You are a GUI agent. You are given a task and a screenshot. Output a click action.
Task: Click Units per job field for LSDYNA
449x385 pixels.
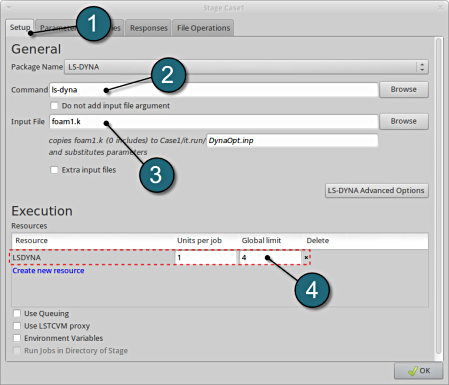205,258
